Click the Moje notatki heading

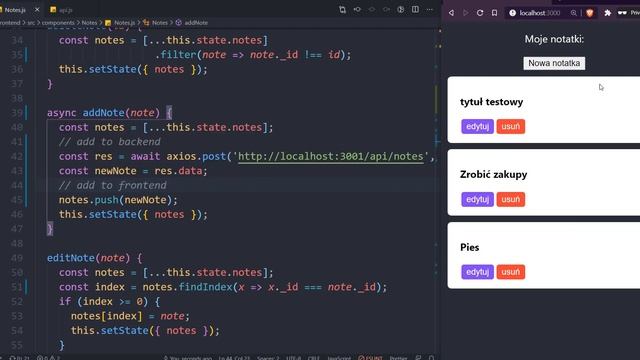554,39
